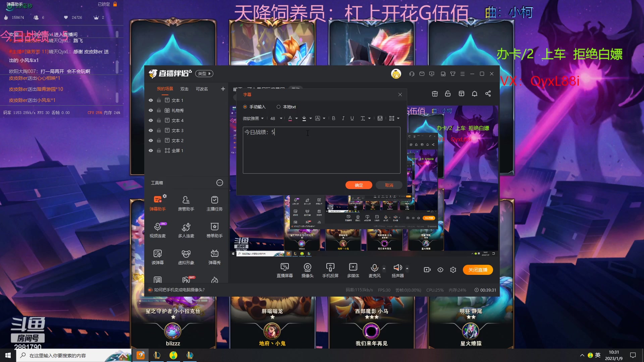The height and width of the screenshot is (362, 644).
Task: Open the 读弹幕 read danmaku tool
Action: pos(157,257)
